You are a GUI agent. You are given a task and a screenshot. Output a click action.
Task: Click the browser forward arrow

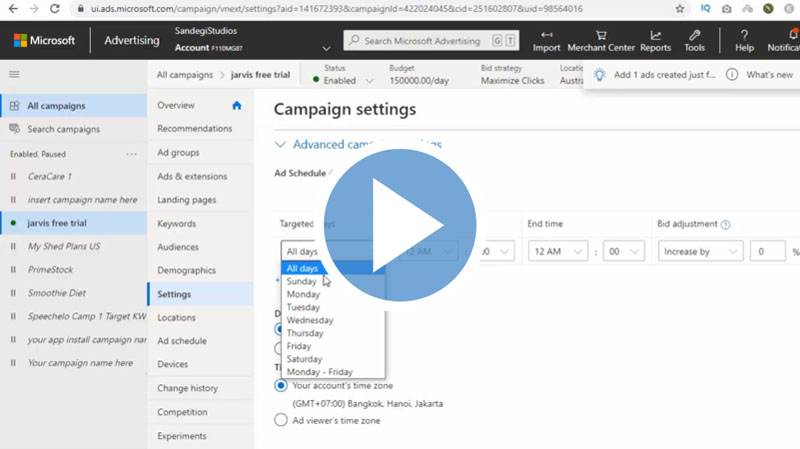(x=34, y=9)
